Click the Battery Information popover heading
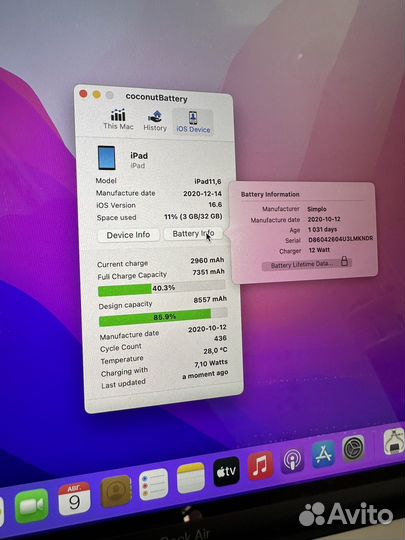Image resolution: width=405 pixels, height=540 pixels. 270,194
